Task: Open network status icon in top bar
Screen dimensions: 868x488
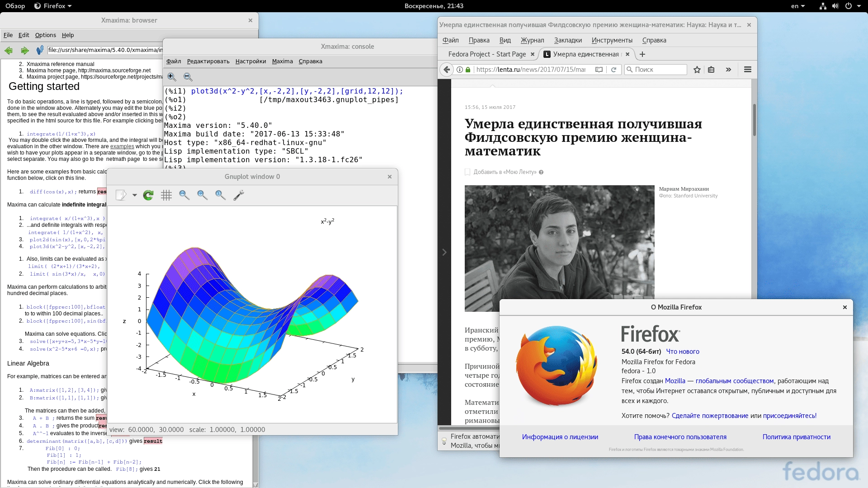Action: 823,6
